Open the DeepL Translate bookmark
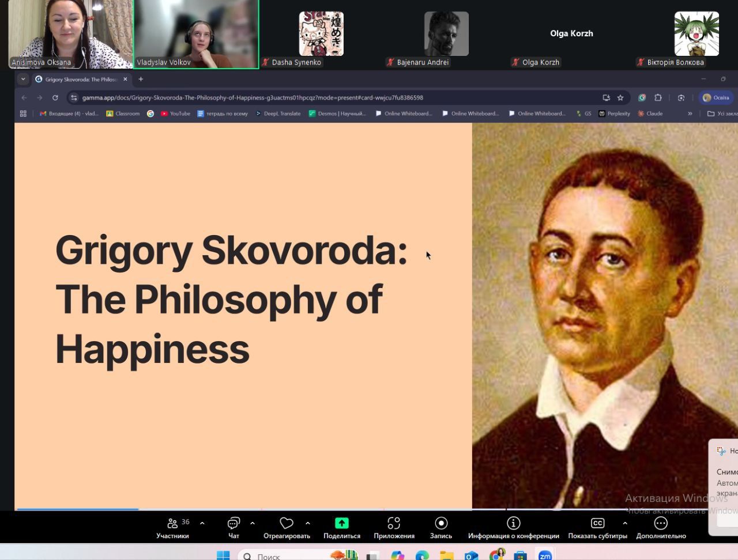 [278, 114]
